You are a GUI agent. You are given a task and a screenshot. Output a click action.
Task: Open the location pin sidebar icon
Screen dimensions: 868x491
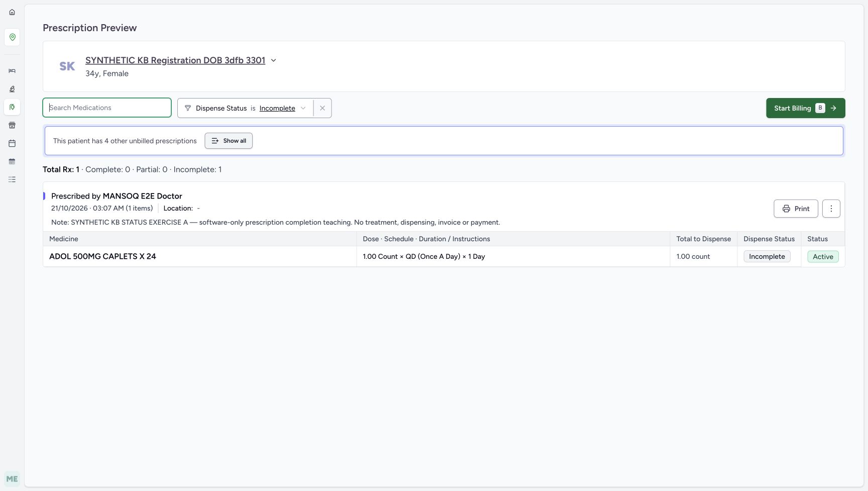[12, 37]
